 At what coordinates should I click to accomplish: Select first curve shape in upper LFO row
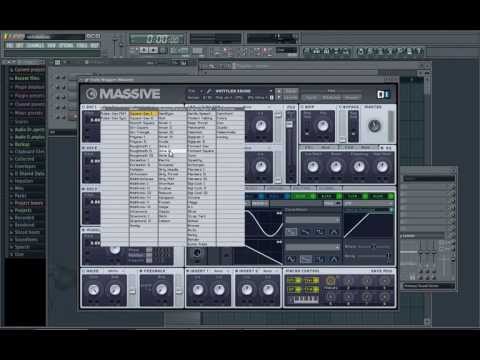coord(291,232)
